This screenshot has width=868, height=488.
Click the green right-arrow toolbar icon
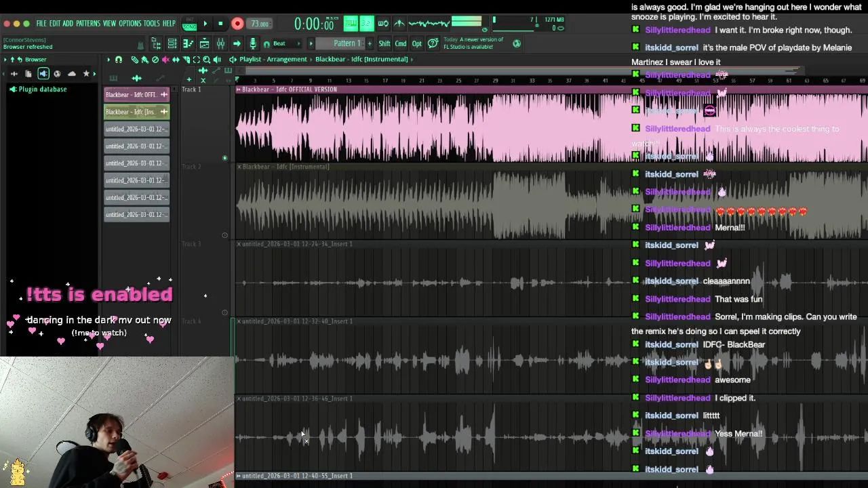(237, 43)
